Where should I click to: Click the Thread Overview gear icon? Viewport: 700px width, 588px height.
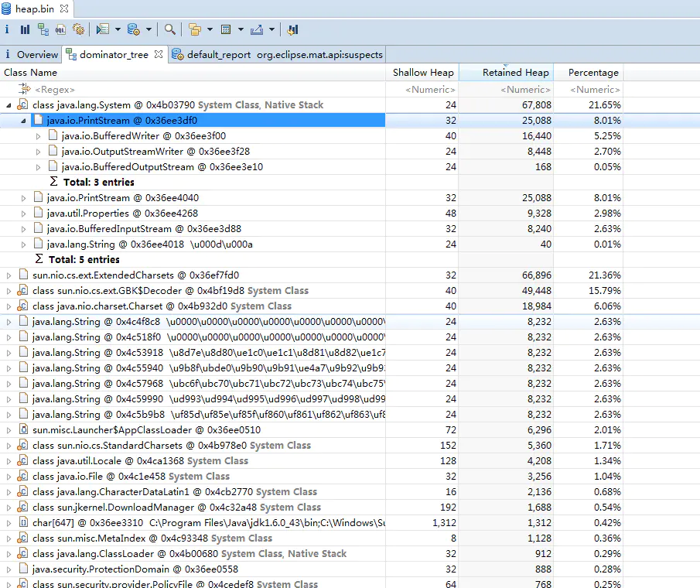point(80,29)
